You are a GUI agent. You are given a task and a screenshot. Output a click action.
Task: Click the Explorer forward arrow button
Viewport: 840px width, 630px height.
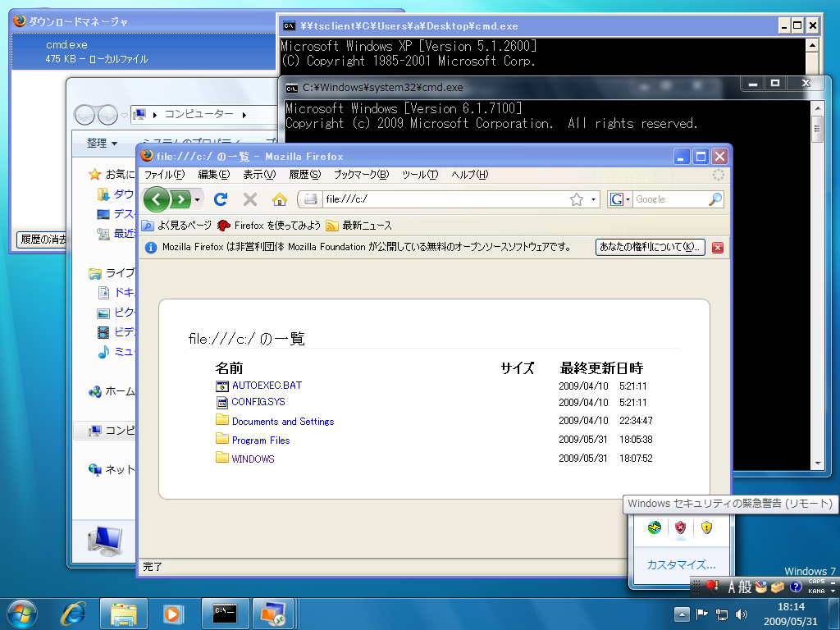107,115
